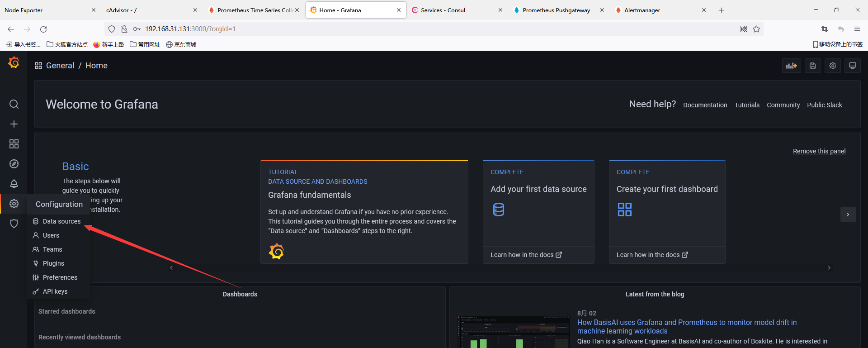
Task: Click the Grafana fundamentals tutorial title
Action: point(309,195)
